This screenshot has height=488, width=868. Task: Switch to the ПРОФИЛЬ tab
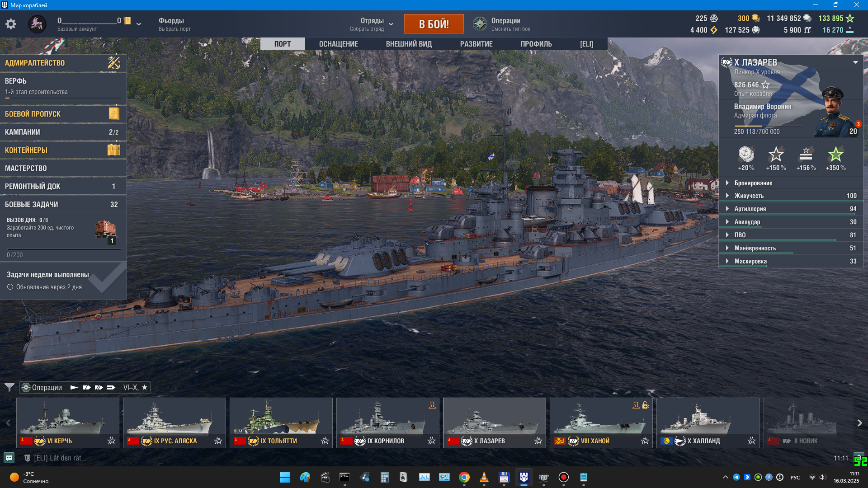click(x=536, y=44)
